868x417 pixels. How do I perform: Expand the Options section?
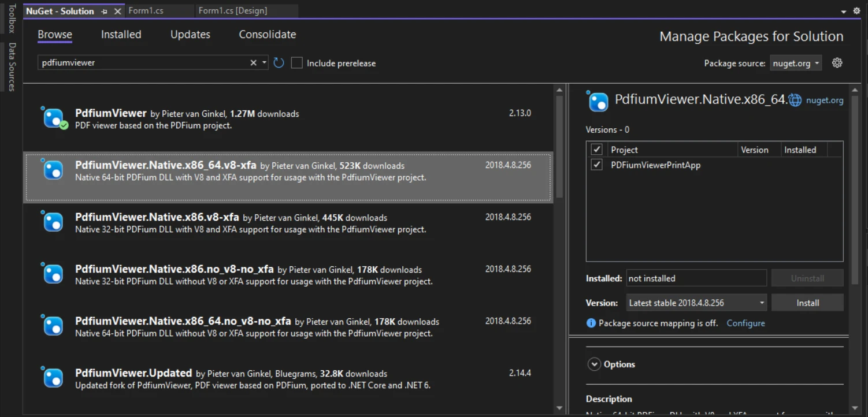click(x=594, y=364)
